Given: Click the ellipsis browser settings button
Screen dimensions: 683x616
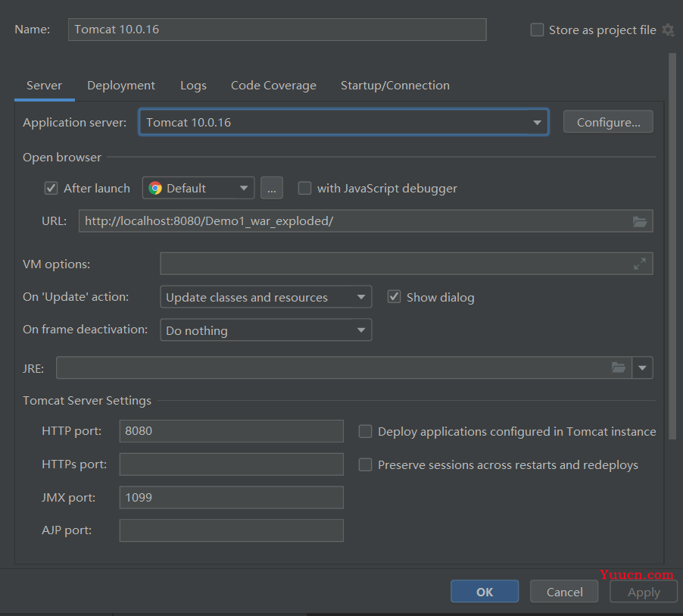Looking at the screenshot, I should pos(272,188).
